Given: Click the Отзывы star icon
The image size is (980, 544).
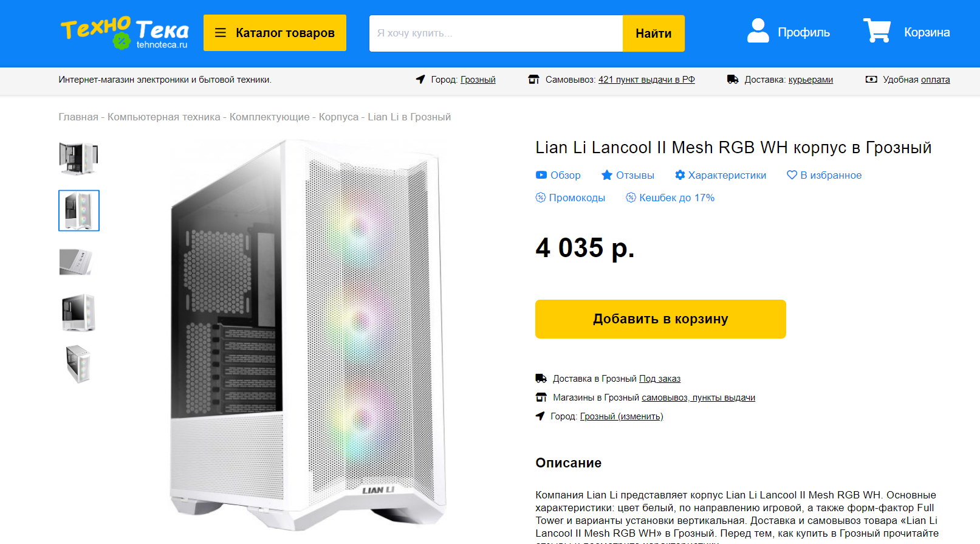Looking at the screenshot, I should tap(606, 175).
